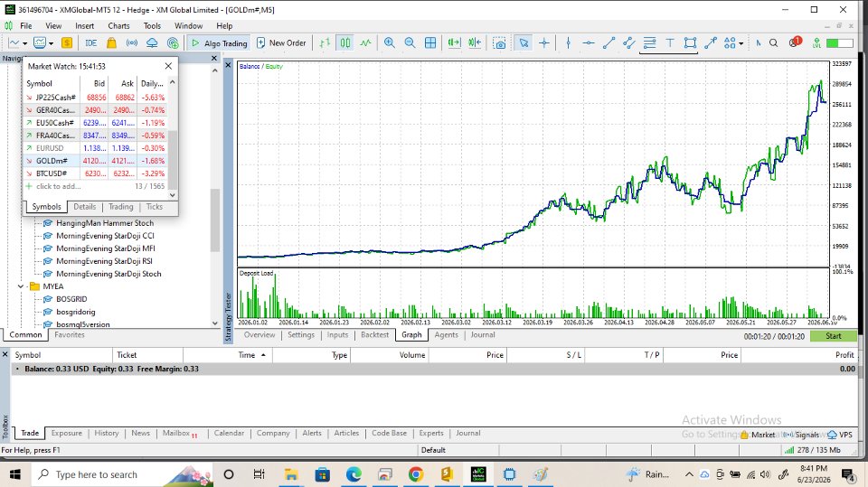Switch to the Backtest tab
Screen dimensions: 868x487
374,335
